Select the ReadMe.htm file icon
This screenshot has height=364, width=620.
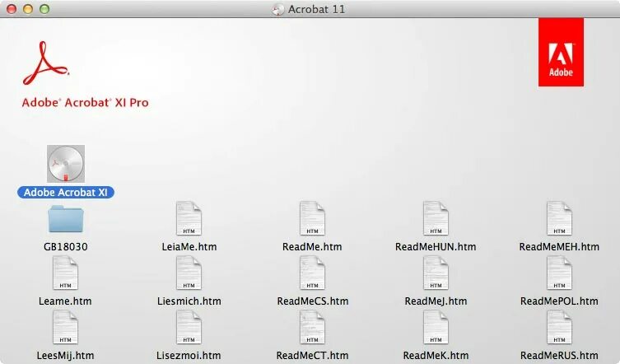(312, 219)
